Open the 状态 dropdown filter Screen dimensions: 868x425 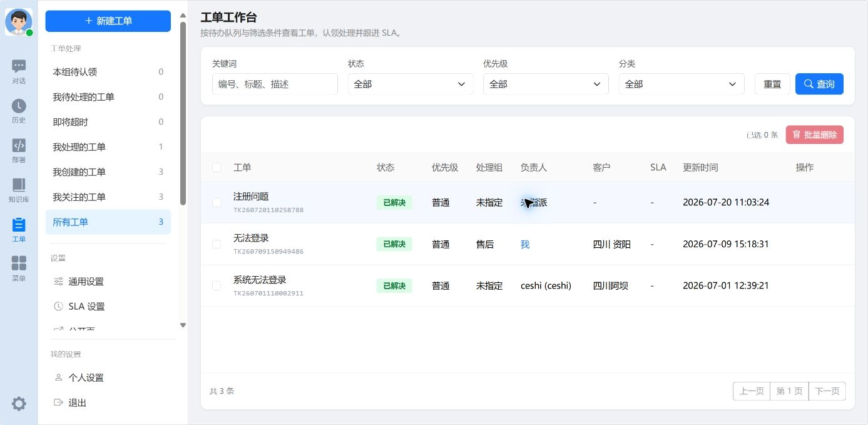[x=411, y=84]
